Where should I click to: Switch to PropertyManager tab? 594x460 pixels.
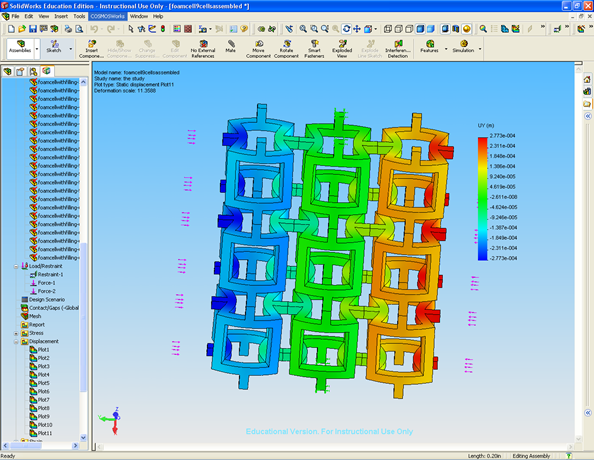[x=20, y=71]
